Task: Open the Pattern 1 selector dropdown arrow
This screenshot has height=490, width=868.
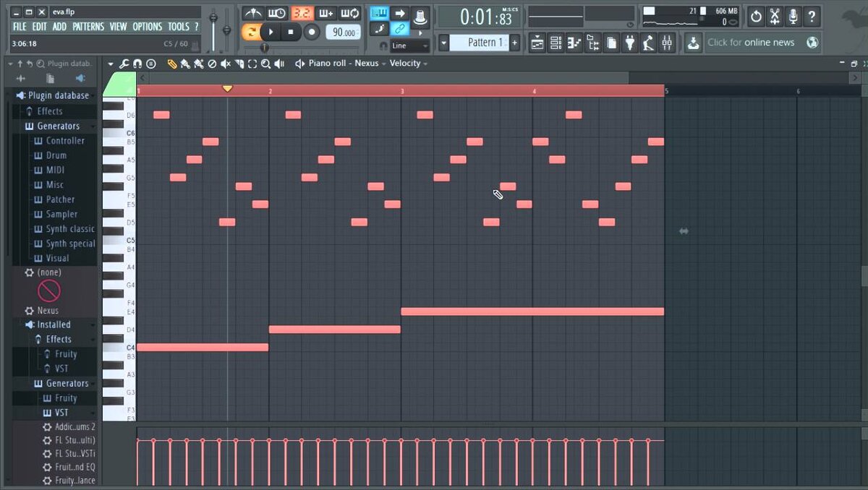Action: [443, 43]
